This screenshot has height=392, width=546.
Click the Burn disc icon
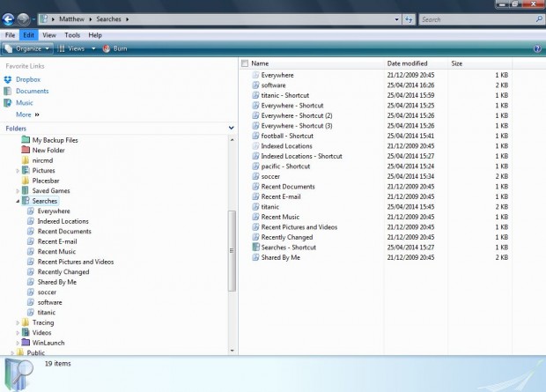[x=107, y=48]
